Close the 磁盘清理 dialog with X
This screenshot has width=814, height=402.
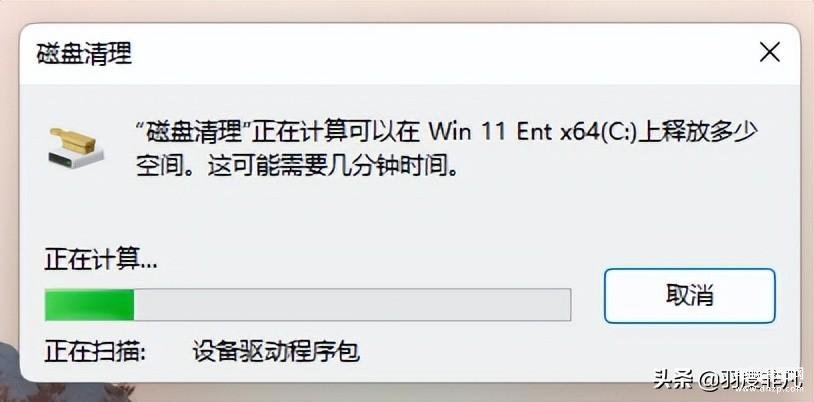pyautogui.click(x=769, y=52)
